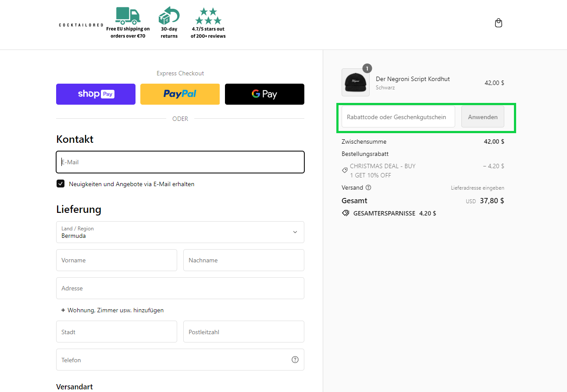
Task: Pay with Google Pay
Action: pos(264,94)
